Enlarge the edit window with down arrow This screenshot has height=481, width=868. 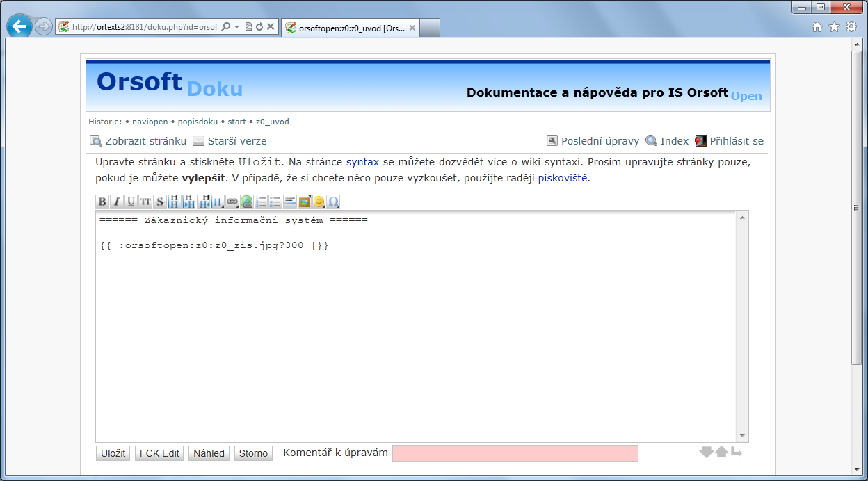[706, 453]
